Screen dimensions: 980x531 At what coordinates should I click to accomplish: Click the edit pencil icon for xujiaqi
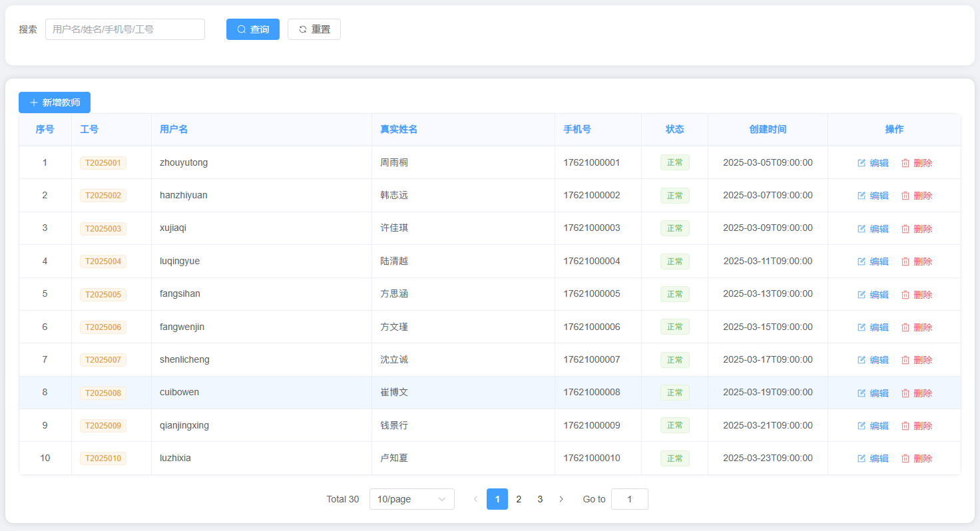[x=861, y=229]
